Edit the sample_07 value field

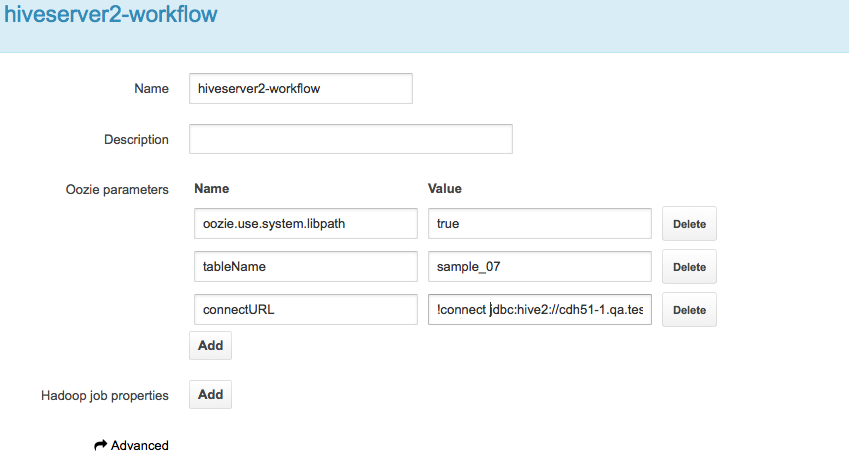pyautogui.click(x=539, y=267)
